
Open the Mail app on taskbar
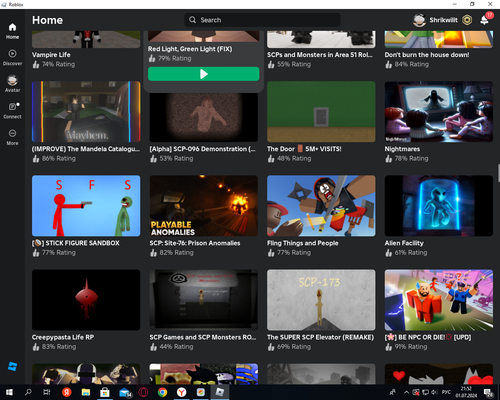125,392
